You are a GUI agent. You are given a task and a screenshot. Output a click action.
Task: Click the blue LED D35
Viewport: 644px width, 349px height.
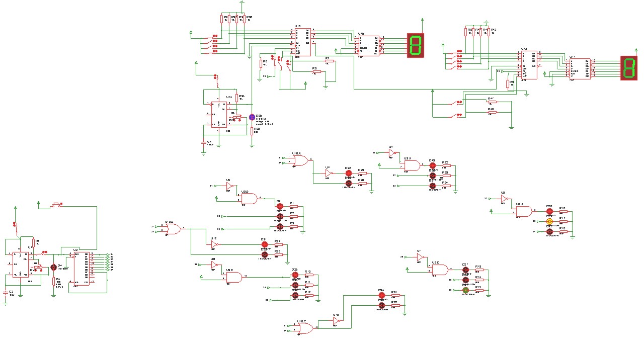(252, 117)
